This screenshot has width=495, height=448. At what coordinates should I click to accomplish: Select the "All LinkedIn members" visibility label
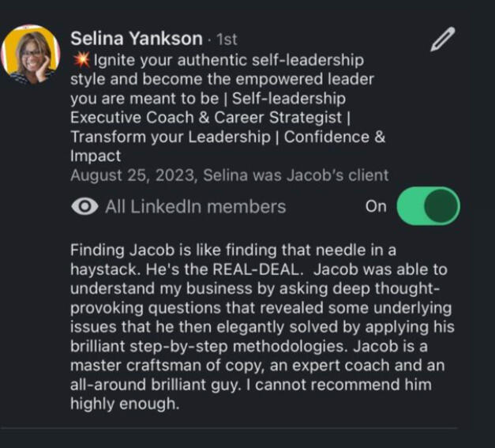(195, 207)
